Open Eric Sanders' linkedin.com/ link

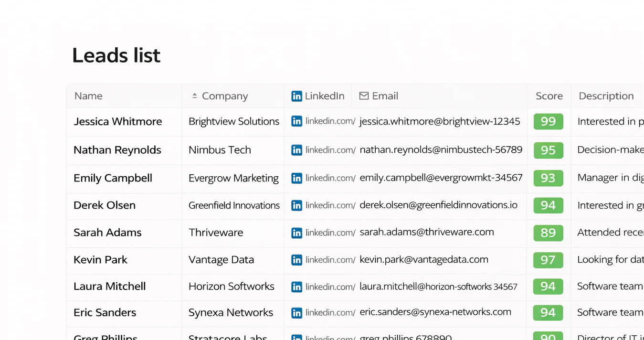tap(330, 313)
